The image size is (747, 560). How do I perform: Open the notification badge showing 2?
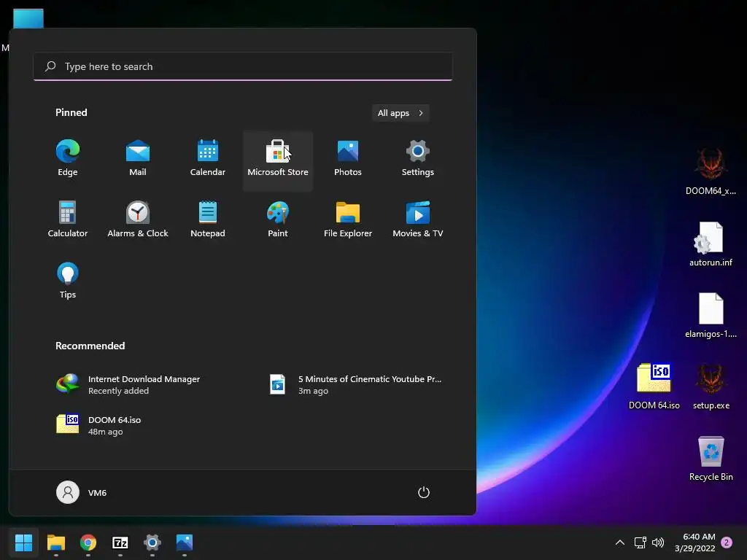727,542
